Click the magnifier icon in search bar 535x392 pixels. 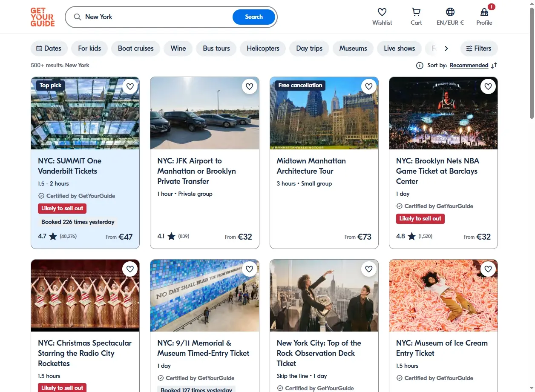point(77,17)
